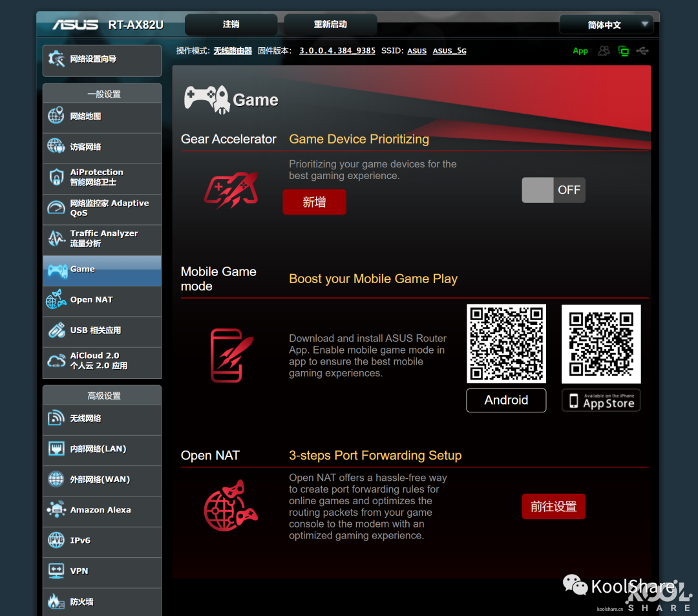The width and height of the screenshot is (698, 616).
Task: Click the Adaptive QoS gauge icon
Action: (x=56, y=207)
